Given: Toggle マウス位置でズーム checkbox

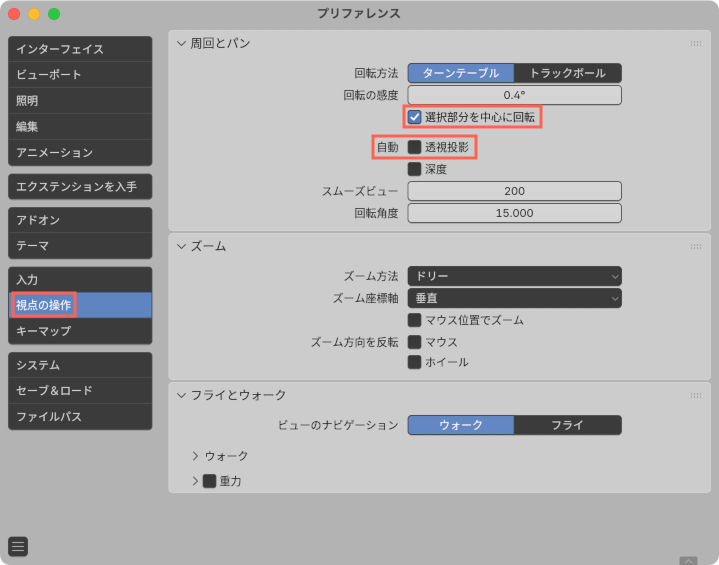Looking at the screenshot, I should 415,320.
